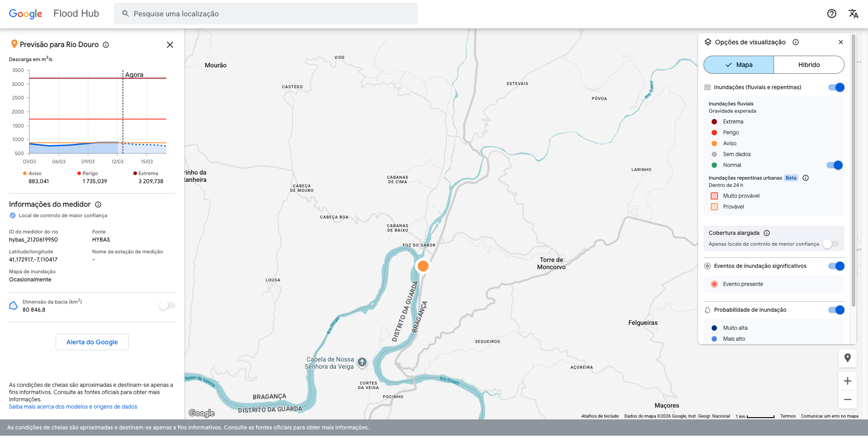Screen dimensions: 868x447
Task: Open the Saiba mais sobre modelos link
Action: pos(73,406)
